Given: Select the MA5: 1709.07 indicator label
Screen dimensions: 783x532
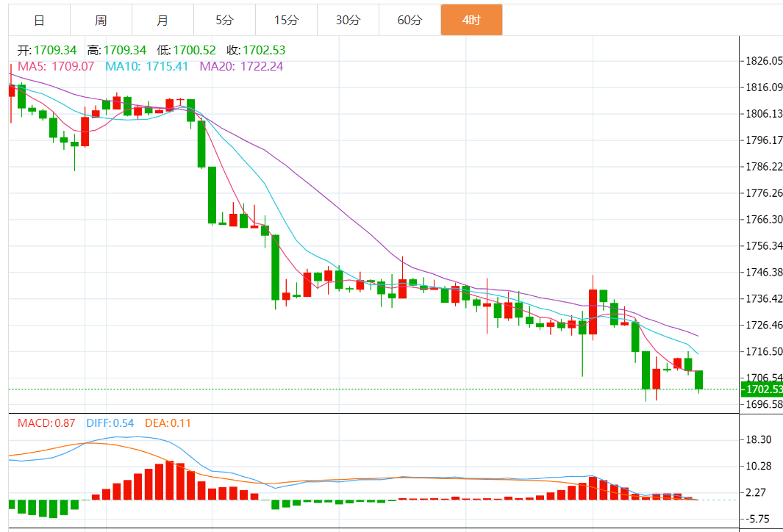Looking at the screenshot, I should click(56, 66).
